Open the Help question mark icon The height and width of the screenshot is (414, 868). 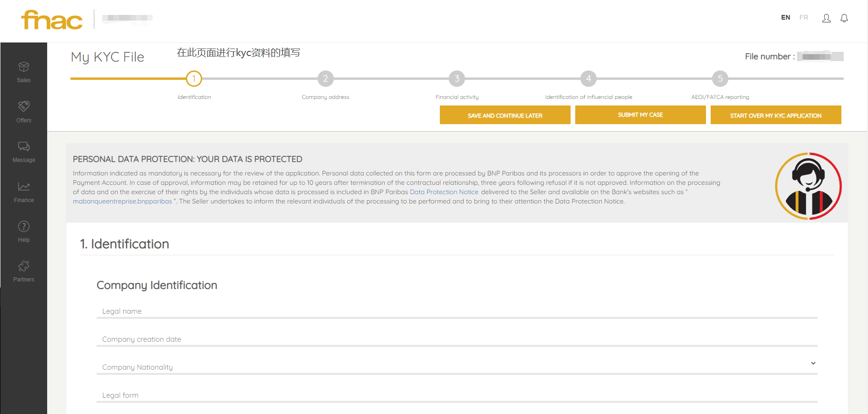coord(24,227)
